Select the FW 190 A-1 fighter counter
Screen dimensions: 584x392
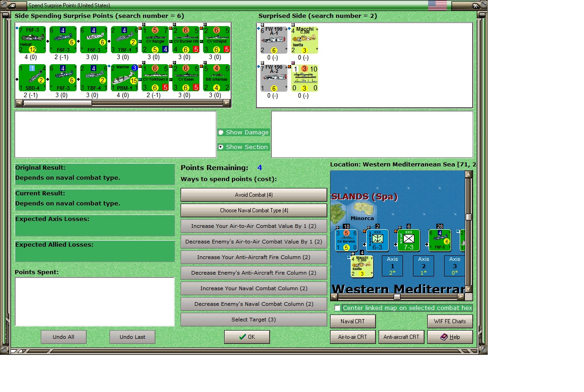(x=274, y=40)
